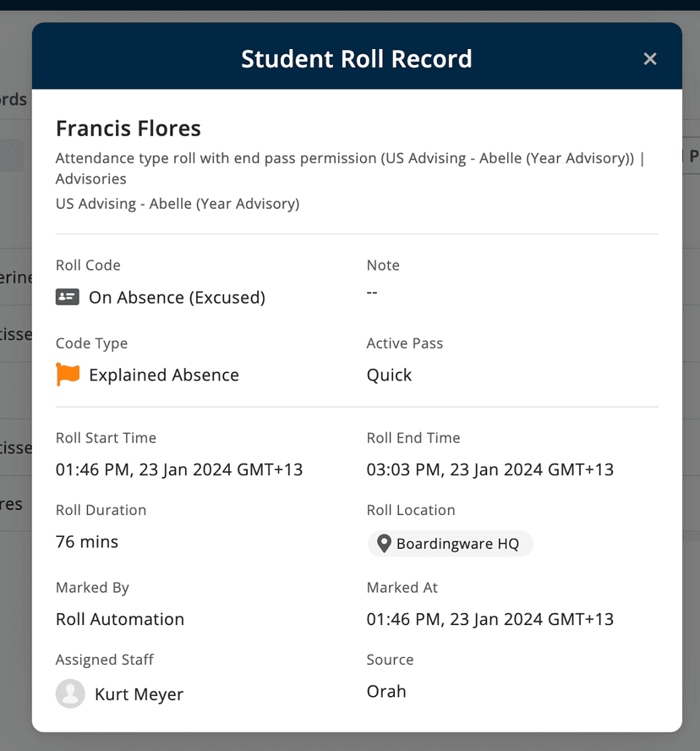Select the Roll Automation marked-by entry

pos(119,619)
